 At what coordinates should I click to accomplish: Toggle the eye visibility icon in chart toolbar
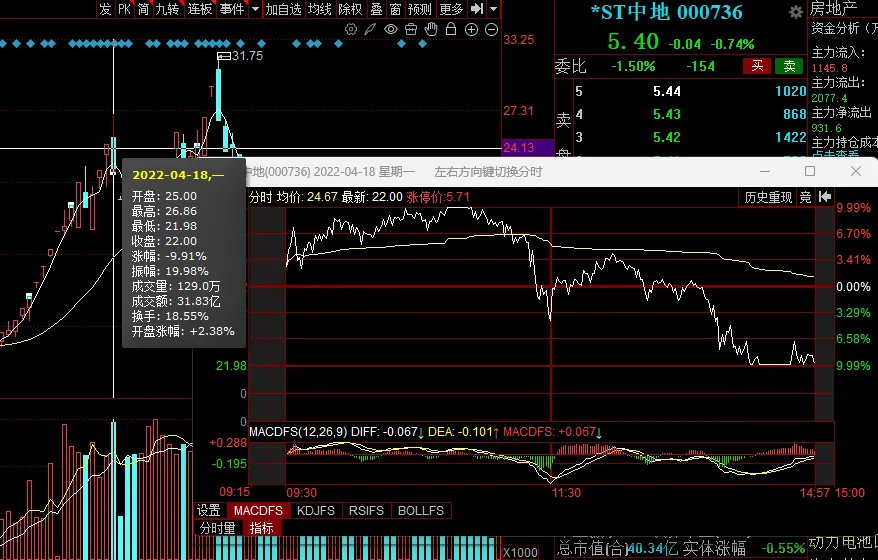click(x=391, y=30)
